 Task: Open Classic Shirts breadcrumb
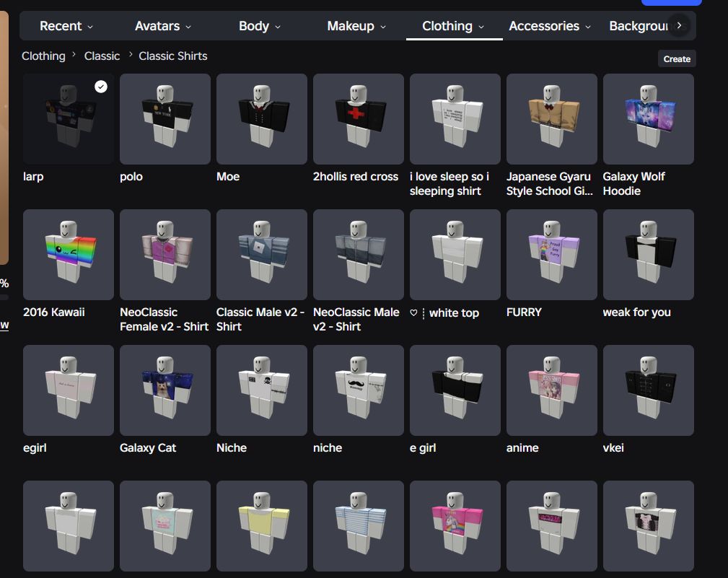pos(172,56)
